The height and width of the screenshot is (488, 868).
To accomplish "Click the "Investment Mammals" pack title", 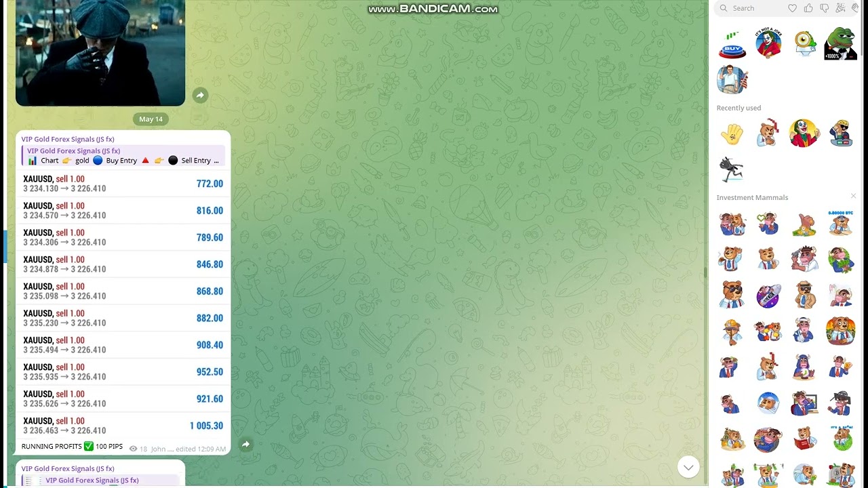I will tap(752, 197).
